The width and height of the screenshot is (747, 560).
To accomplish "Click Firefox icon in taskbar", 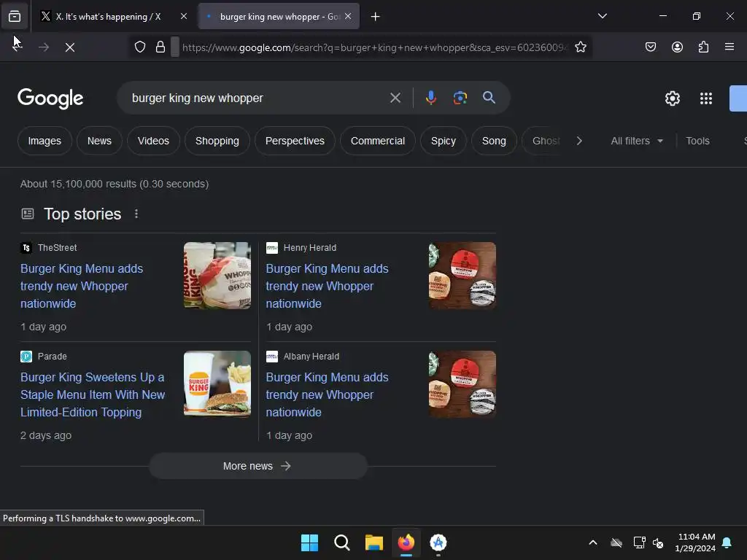I will (x=406, y=542).
